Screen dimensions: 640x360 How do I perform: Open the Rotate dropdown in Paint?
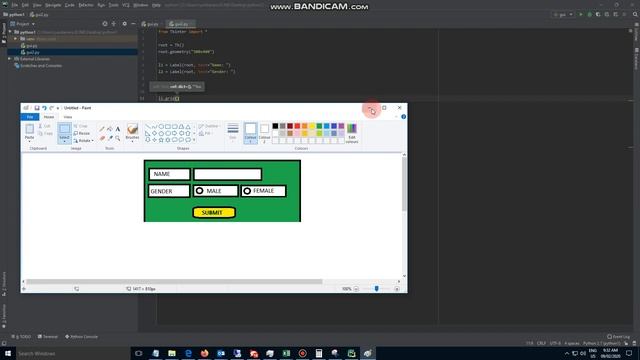click(84, 140)
